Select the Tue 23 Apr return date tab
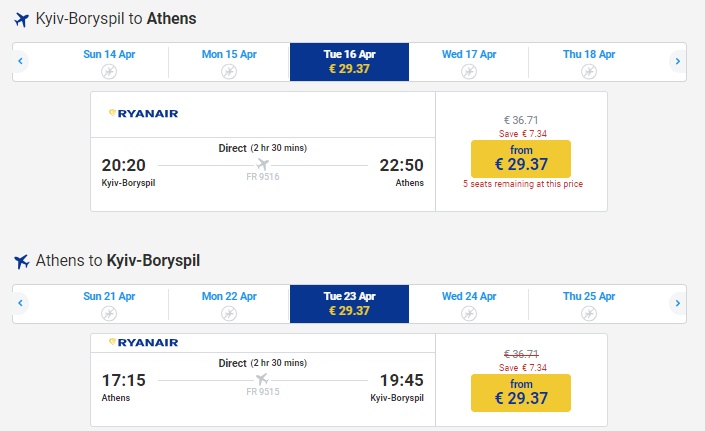 (349, 304)
